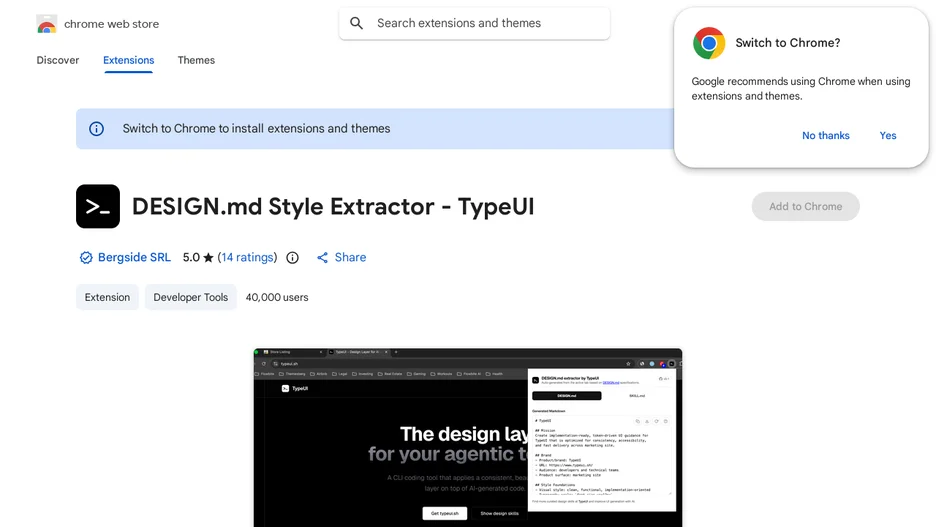Click the ratings info icon
Image resolution: width=936 pixels, height=527 pixels.
pyautogui.click(x=292, y=258)
